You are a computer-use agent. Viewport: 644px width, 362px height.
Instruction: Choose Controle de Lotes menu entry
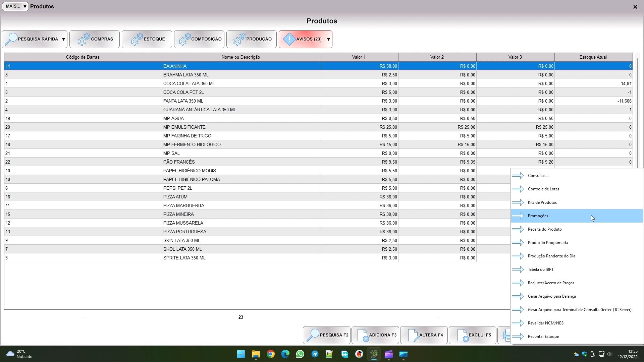[x=543, y=189]
